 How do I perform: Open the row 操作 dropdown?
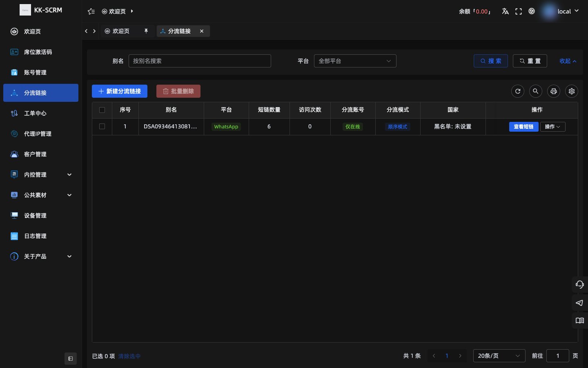(x=553, y=127)
